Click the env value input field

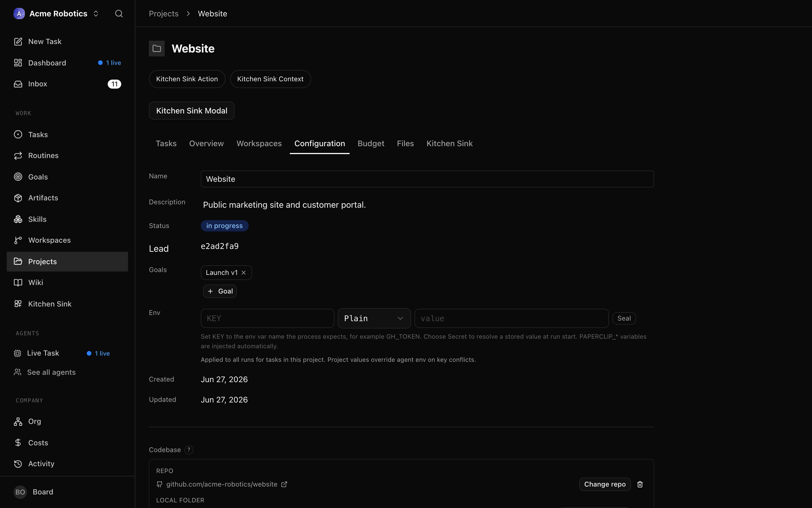[511, 318]
